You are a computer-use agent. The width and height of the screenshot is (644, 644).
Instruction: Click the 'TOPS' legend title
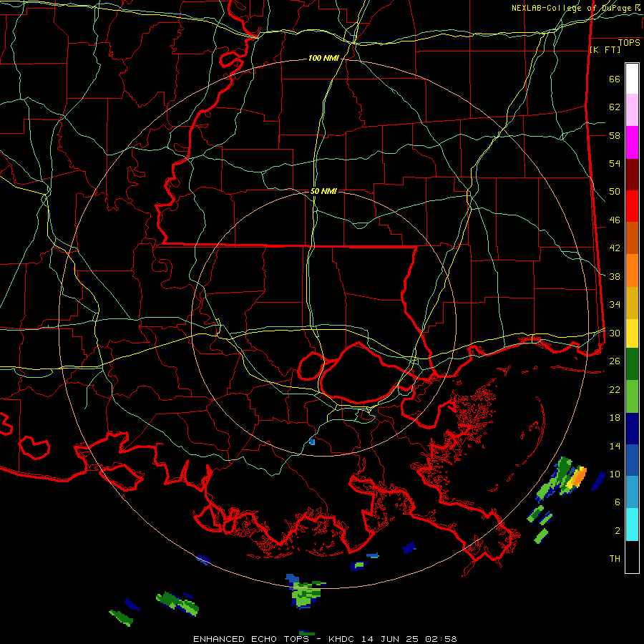point(629,43)
